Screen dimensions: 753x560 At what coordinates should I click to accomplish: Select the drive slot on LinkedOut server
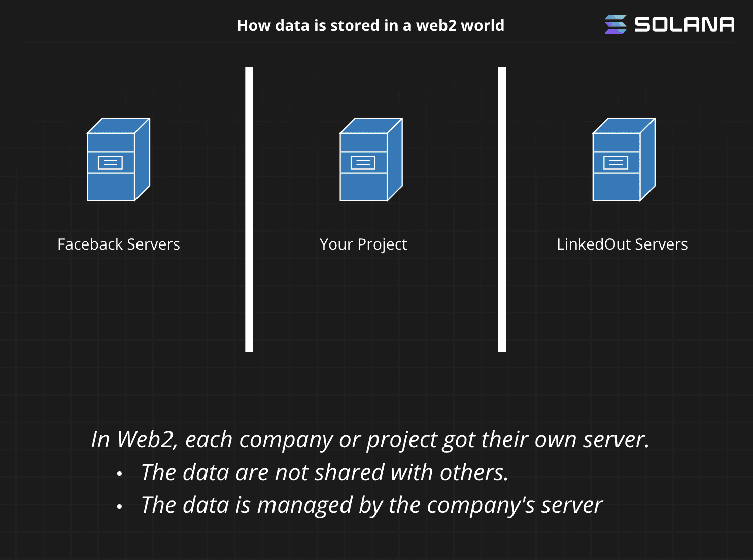(617, 163)
